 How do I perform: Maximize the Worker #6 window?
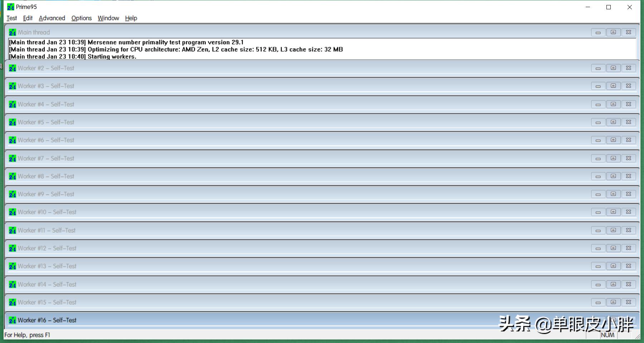pos(613,140)
